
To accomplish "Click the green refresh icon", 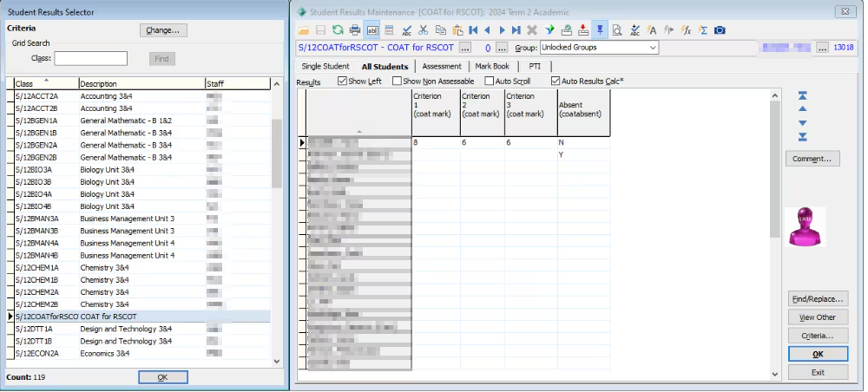I will point(338,30).
